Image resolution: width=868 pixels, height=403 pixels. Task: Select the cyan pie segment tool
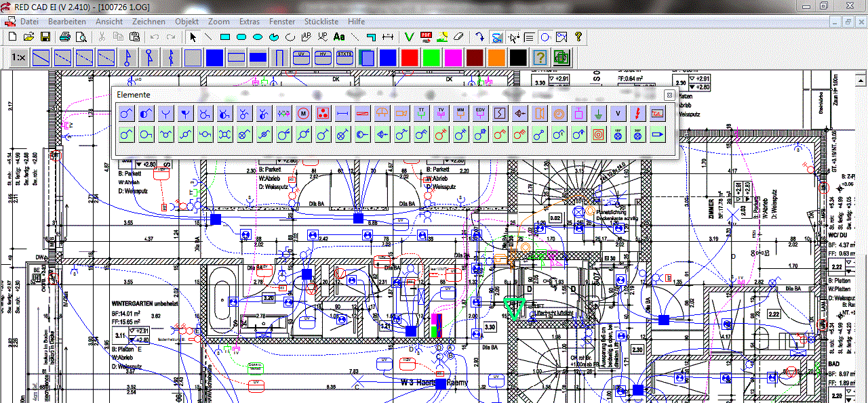tap(274, 37)
